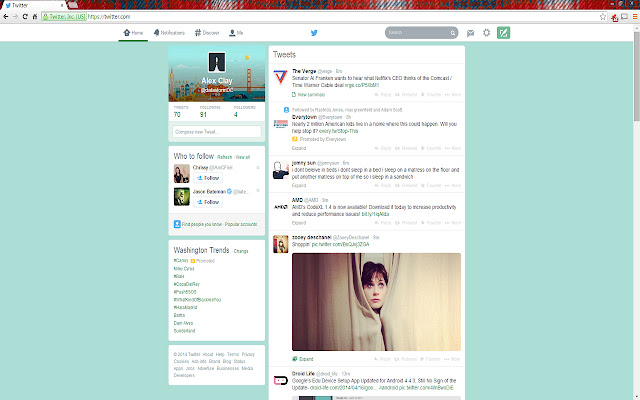640x400 pixels.
Task: Favorite zooey deschanel tweet
Action: [x=431, y=359]
